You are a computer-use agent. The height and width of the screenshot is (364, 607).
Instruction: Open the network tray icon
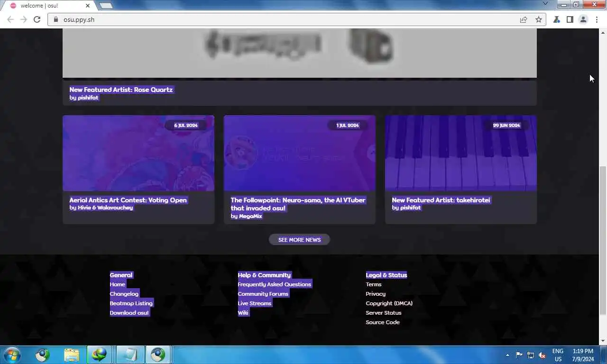531,355
